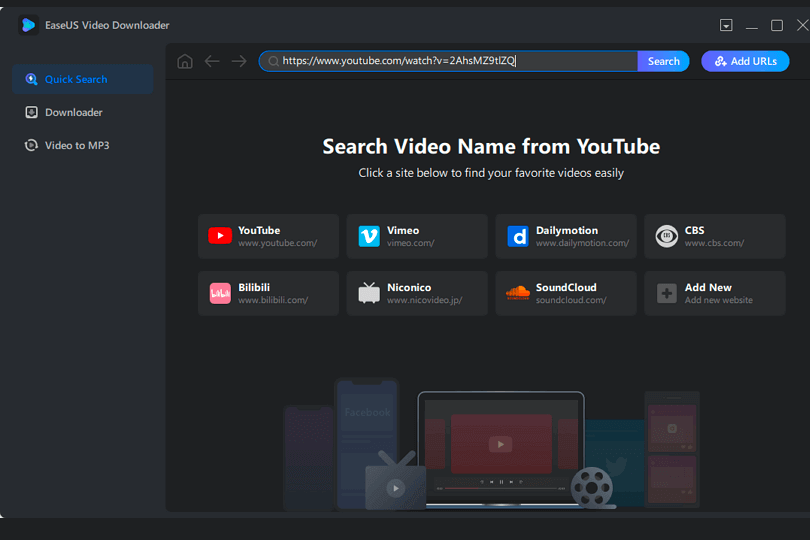810x540 pixels.
Task: Click the Add URLs button
Action: tap(745, 61)
